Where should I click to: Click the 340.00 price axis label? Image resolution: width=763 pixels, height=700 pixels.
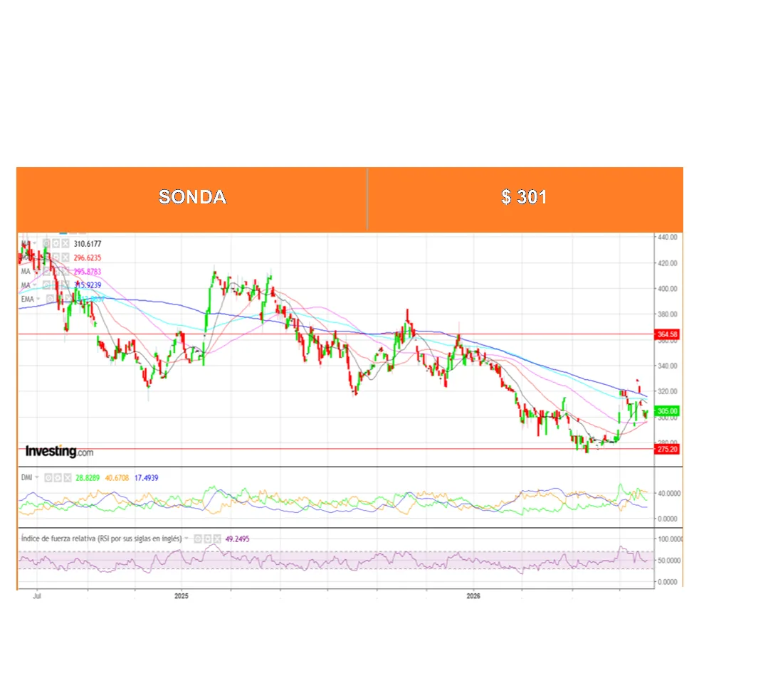coord(667,366)
